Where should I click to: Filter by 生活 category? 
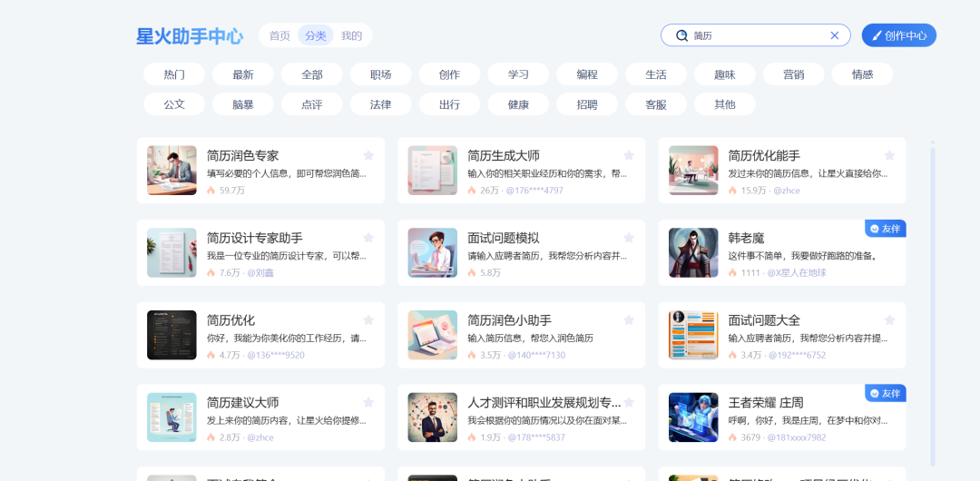tap(656, 74)
